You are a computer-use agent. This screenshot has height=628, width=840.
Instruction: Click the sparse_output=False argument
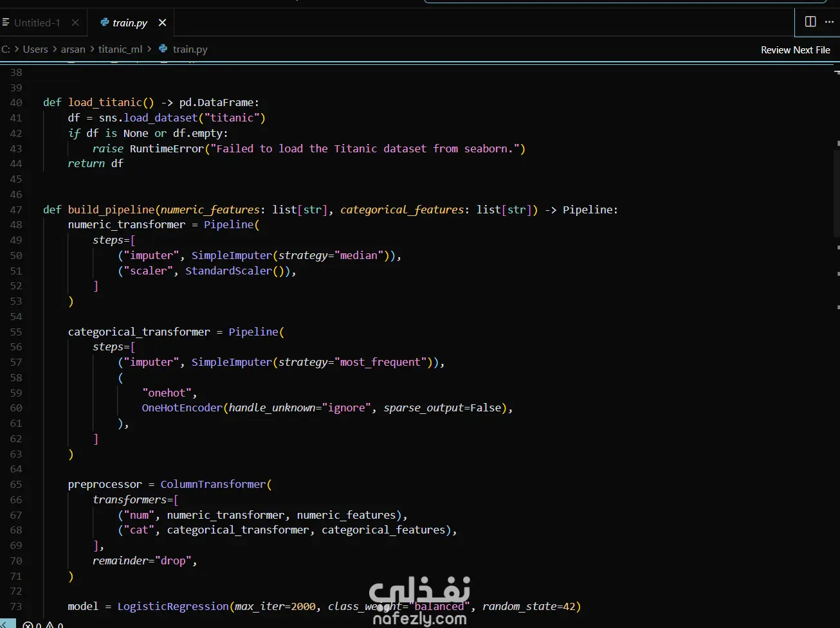click(x=443, y=408)
